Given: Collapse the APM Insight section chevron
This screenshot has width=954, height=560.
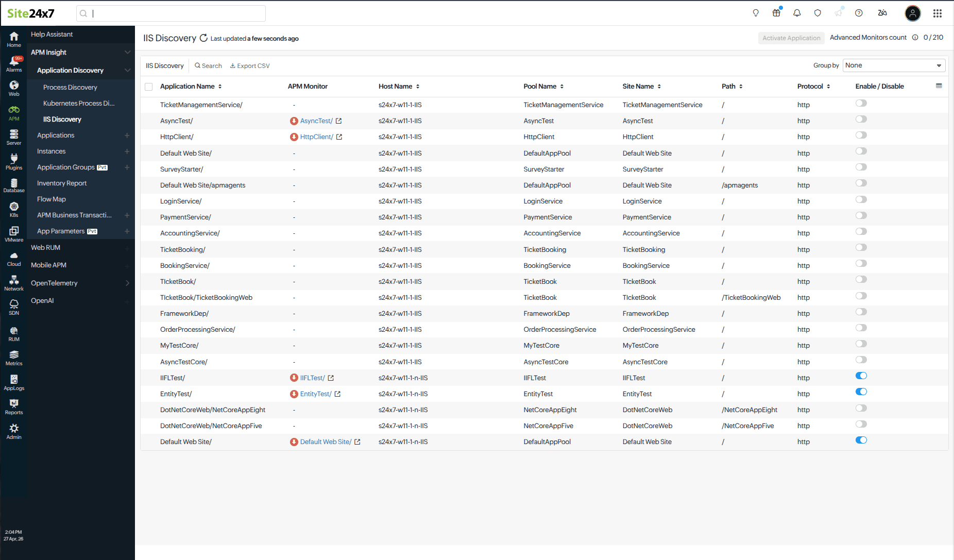Looking at the screenshot, I should tap(127, 52).
